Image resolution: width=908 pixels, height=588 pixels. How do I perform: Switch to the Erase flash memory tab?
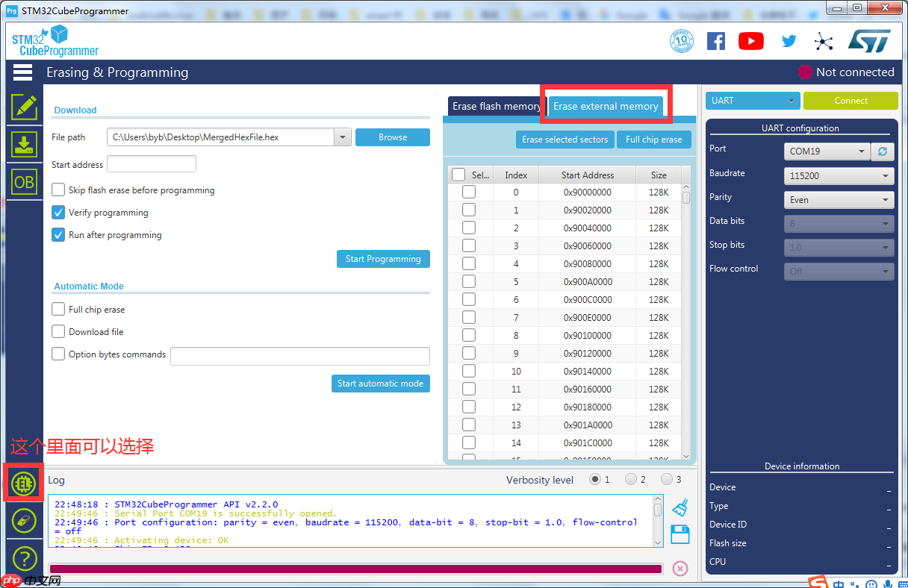click(x=497, y=106)
